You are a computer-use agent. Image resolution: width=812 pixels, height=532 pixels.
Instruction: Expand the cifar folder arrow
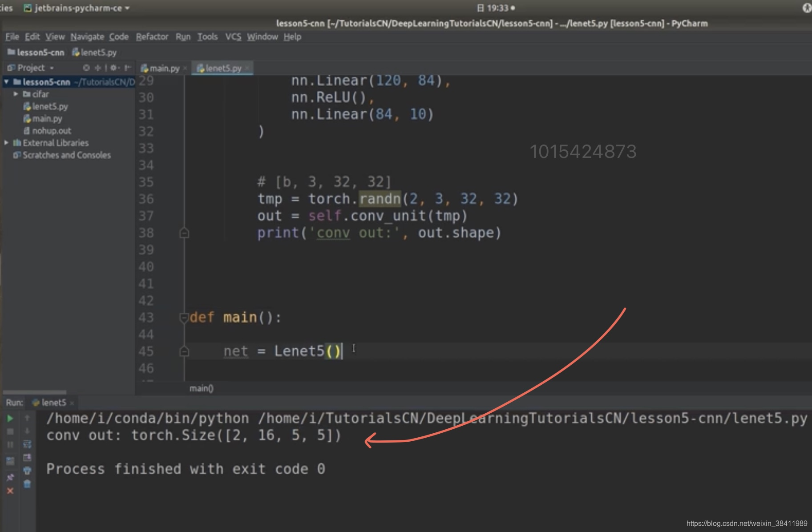point(16,94)
